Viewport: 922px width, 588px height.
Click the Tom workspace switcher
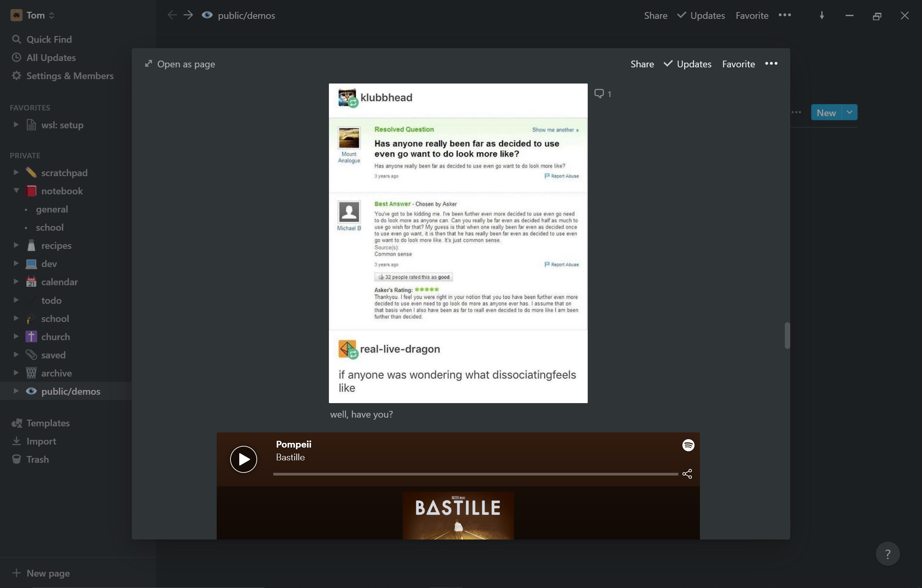tap(33, 15)
